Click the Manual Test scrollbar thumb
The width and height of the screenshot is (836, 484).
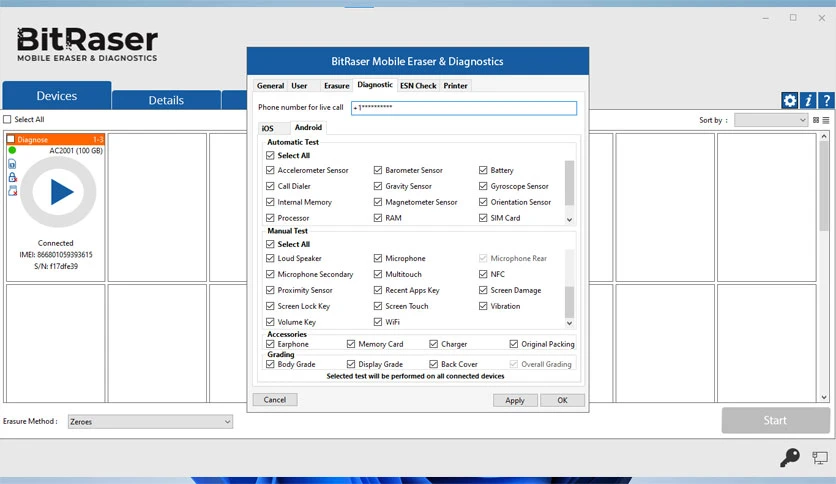click(x=569, y=302)
